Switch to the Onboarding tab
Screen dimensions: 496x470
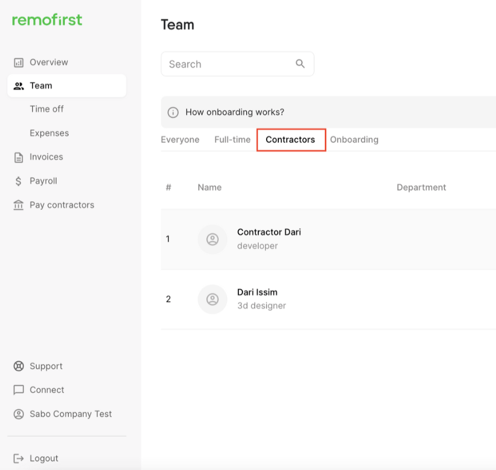[x=354, y=140]
